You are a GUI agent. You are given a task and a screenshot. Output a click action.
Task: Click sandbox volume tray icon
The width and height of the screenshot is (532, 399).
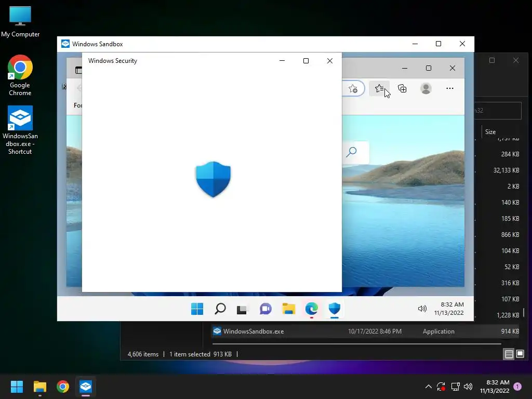(422, 309)
